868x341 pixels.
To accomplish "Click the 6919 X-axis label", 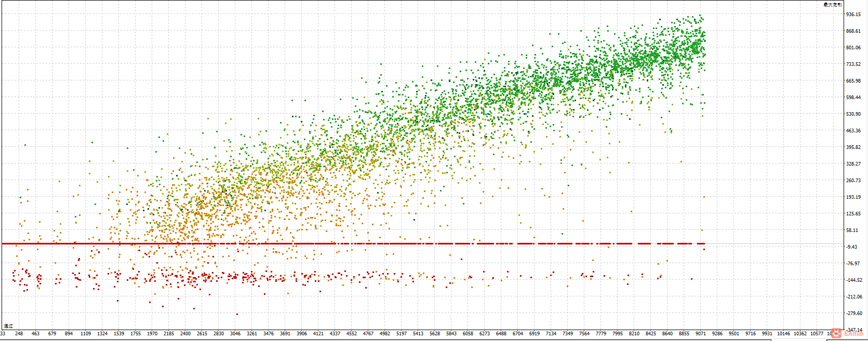I will point(535,334).
